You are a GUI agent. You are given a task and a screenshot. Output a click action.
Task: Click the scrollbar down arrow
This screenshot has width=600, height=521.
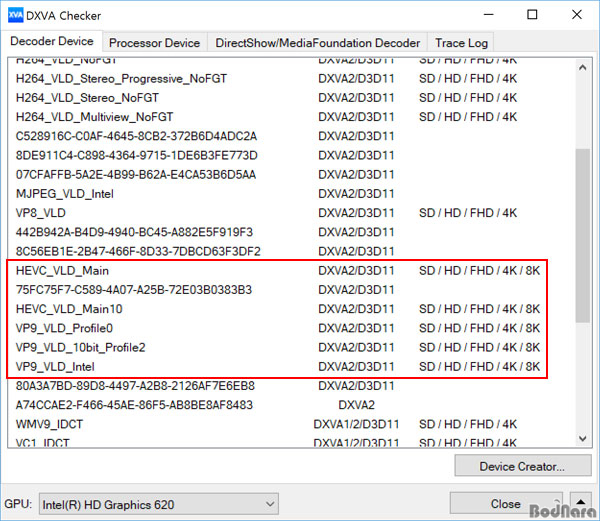583,436
